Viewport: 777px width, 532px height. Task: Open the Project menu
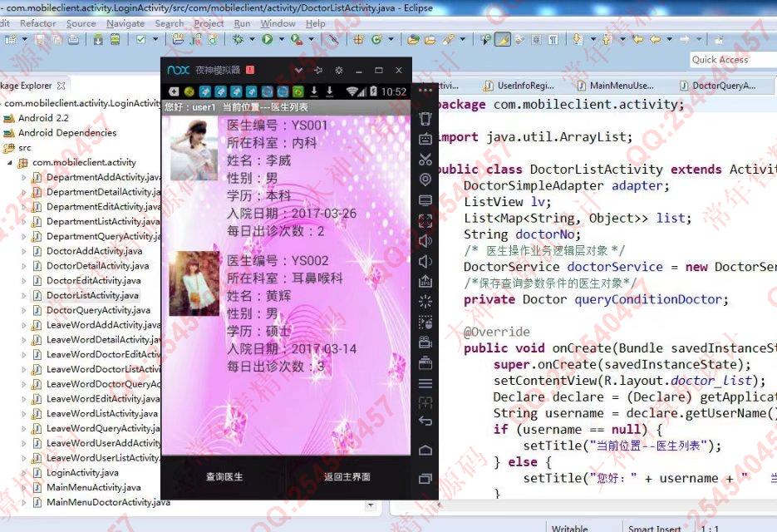209,23
